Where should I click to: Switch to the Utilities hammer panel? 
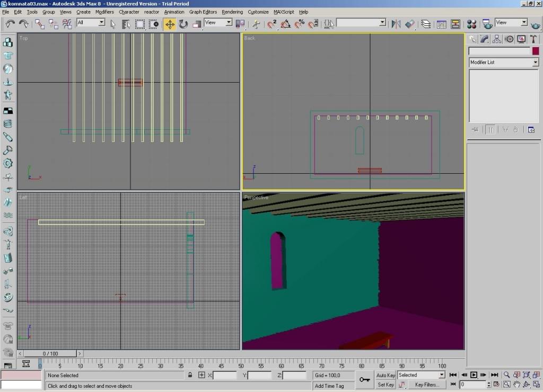(x=534, y=39)
